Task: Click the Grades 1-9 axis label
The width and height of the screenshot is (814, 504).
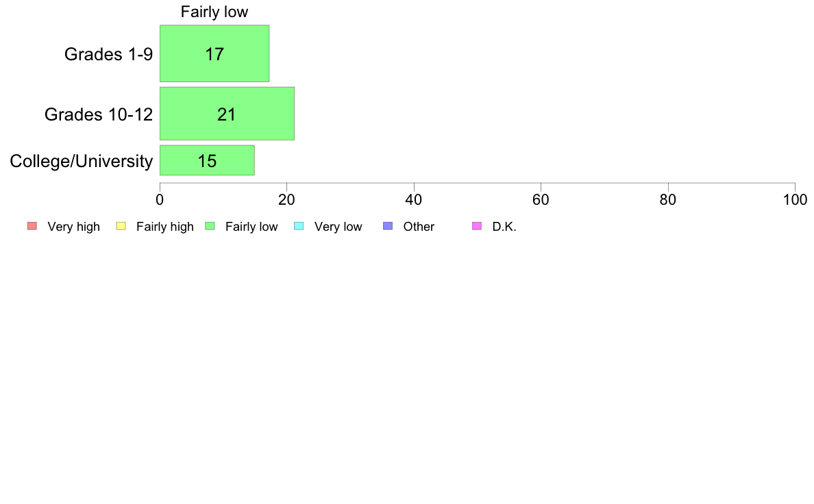Action: (108, 54)
